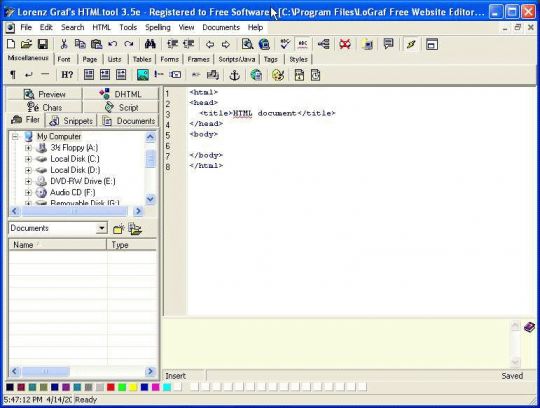Cut selection using the scissors icon
The image size is (540, 408).
coord(64,44)
